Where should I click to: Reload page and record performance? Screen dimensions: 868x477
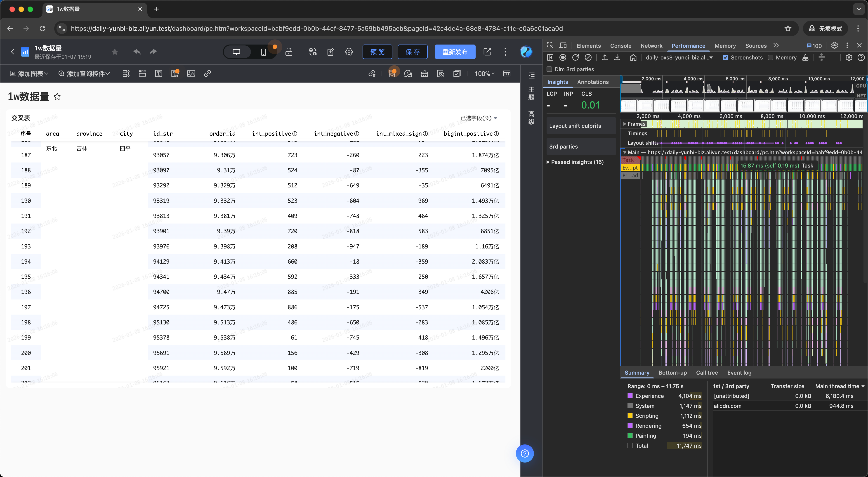(576, 58)
